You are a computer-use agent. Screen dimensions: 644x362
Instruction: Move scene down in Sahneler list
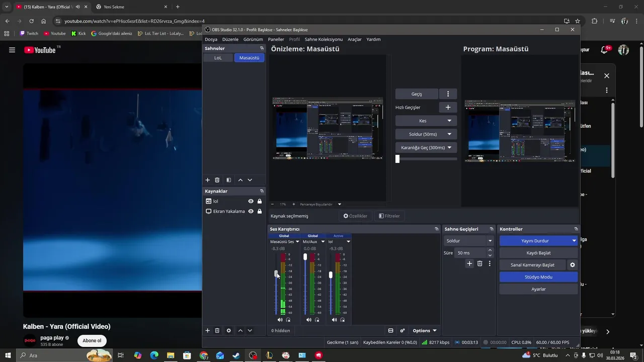pyautogui.click(x=250, y=180)
